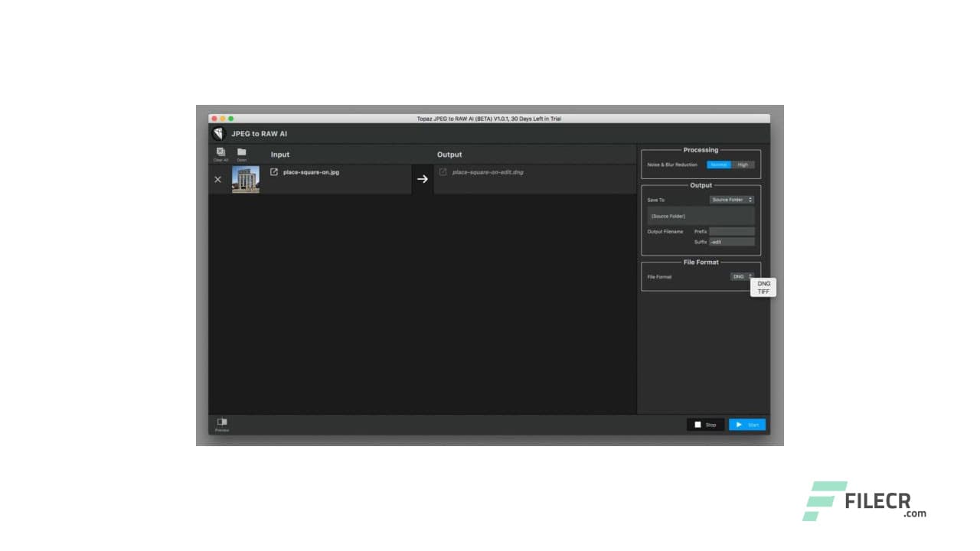Minimize the window with the yellow button
The image size is (980, 551).
pyautogui.click(x=223, y=119)
